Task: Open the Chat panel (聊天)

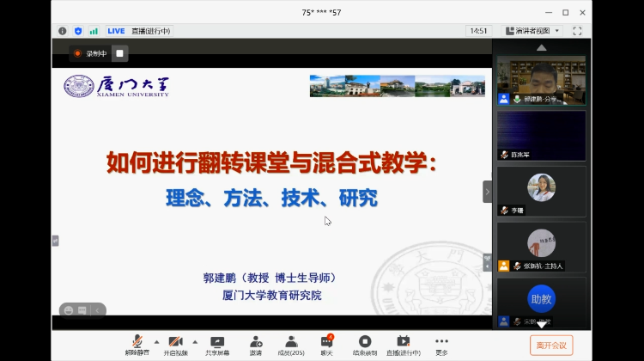Action: (326, 342)
